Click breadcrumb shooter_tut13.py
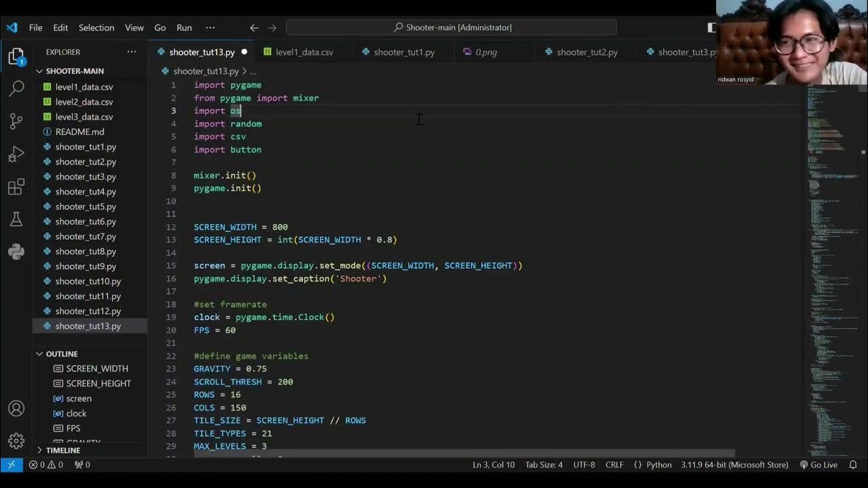This screenshot has width=868, height=488. coord(205,71)
